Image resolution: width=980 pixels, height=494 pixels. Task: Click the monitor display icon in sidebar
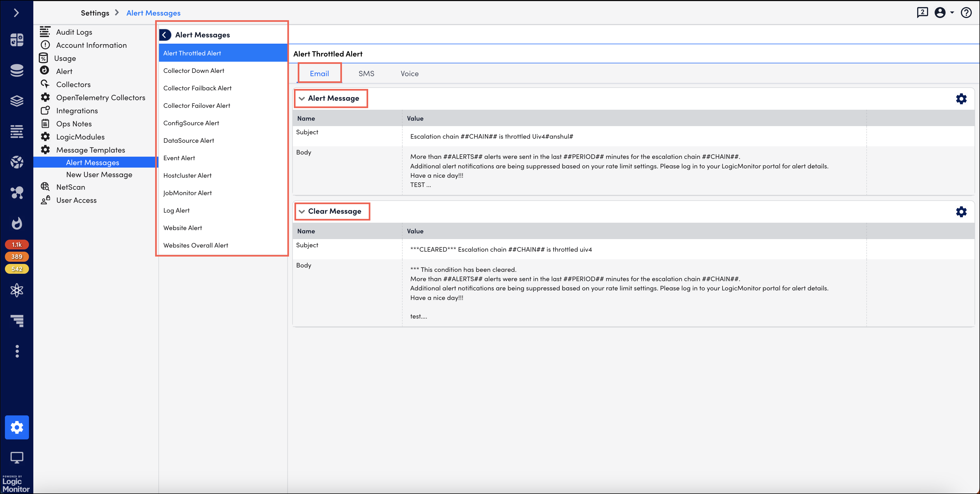pyautogui.click(x=17, y=457)
